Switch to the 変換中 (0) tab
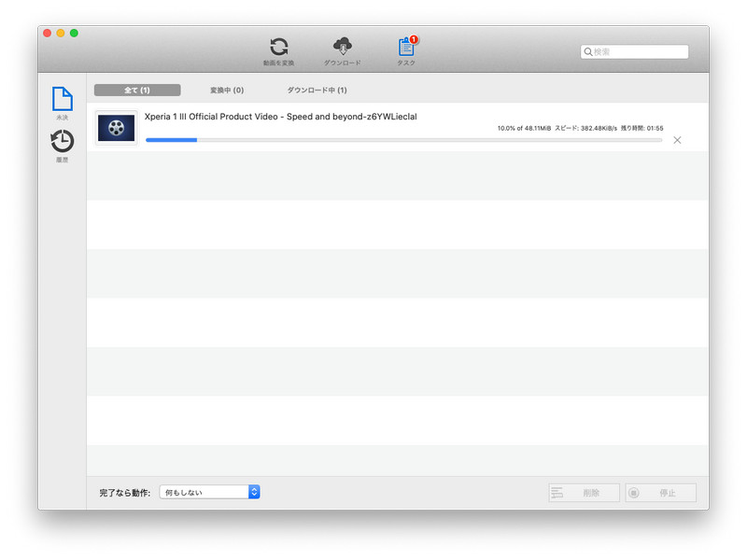 (227, 90)
